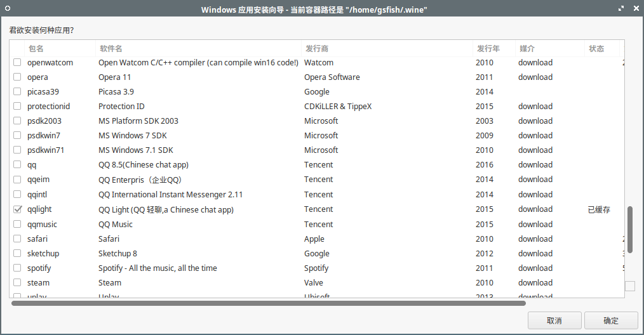Screen dimensions: 644x335
Task: Sort by 包名 column header
Action: click(x=60, y=48)
